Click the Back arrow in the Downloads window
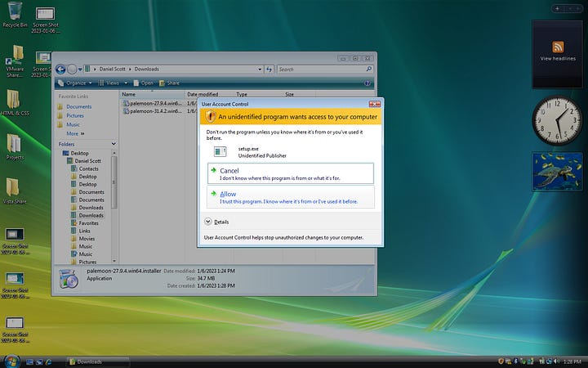The height and width of the screenshot is (368, 588). [60, 69]
